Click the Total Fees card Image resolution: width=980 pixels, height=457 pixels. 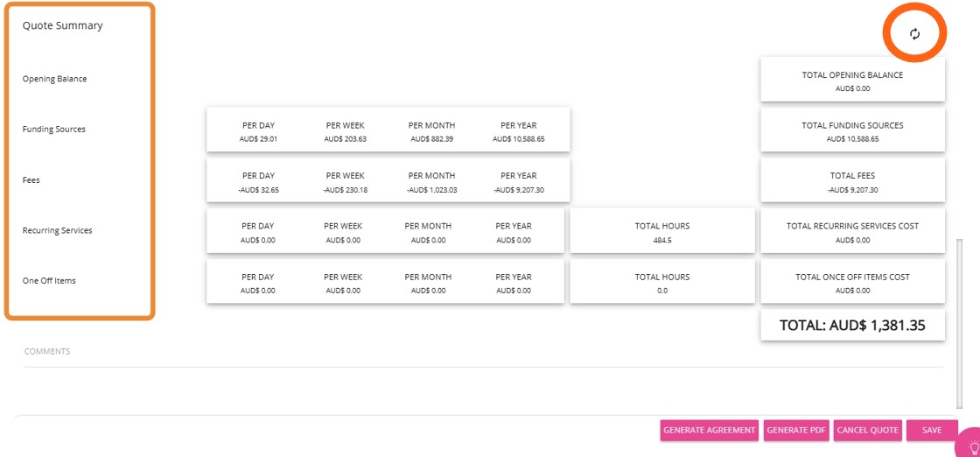pos(852,182)
